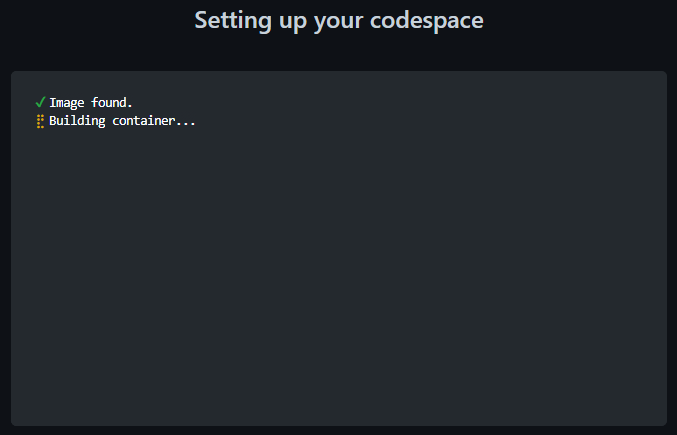This screenshot has width=677, height=435.
Task: Click the green checkmark beside Image found
Action: (40, 102)
